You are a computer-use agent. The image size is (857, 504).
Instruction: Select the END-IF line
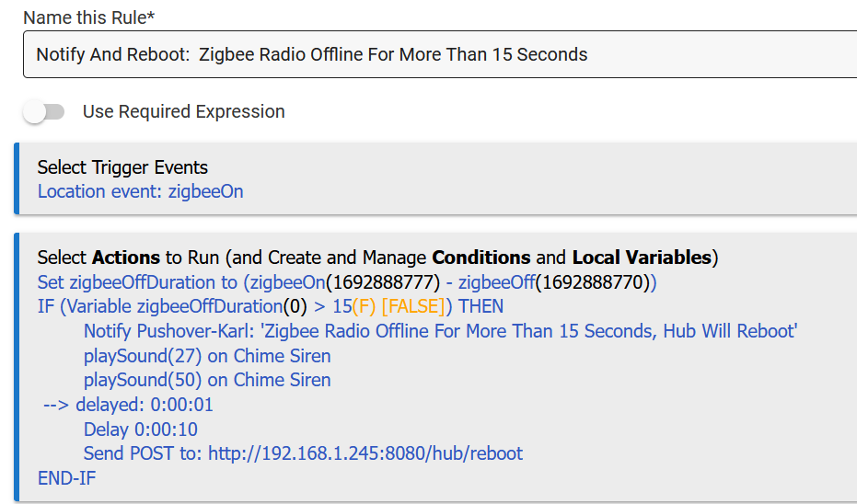click(x=66, y=478)
